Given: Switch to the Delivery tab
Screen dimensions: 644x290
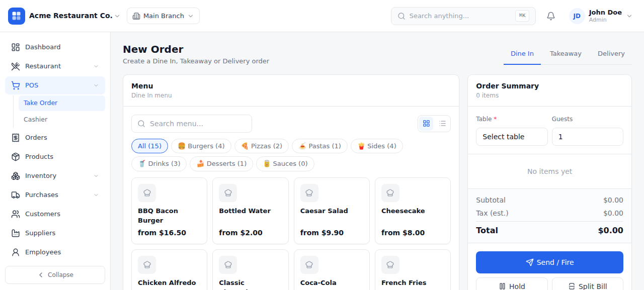Looking at the screenshot, I should coord(611,54).
